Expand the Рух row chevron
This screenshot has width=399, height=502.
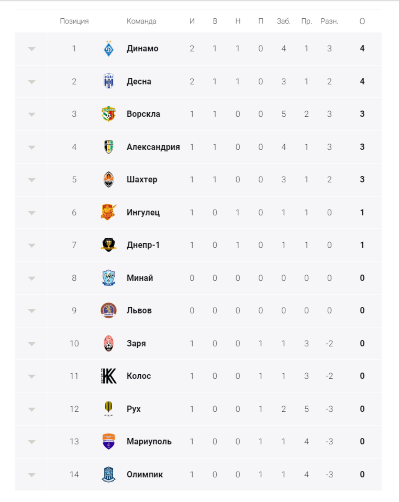(32, 409)
